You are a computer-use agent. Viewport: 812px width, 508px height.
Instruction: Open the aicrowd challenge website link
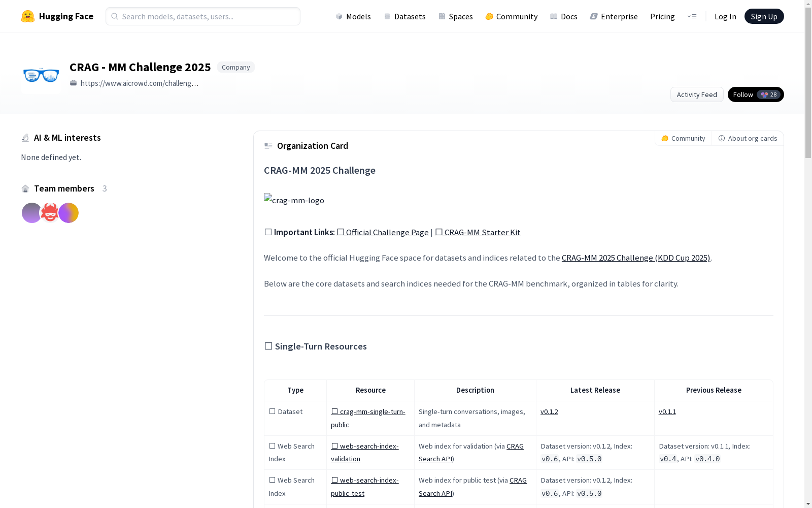140,83
